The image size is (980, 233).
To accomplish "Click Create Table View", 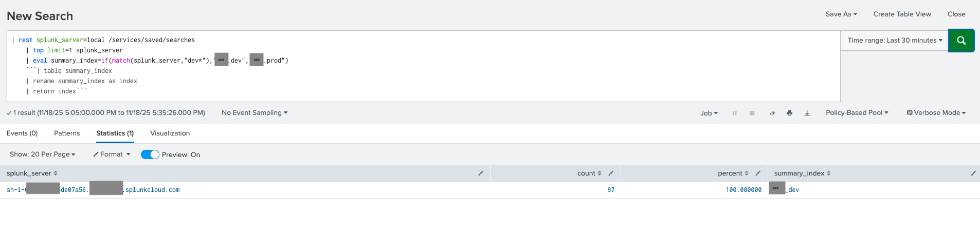I will (x=902, y=14).
